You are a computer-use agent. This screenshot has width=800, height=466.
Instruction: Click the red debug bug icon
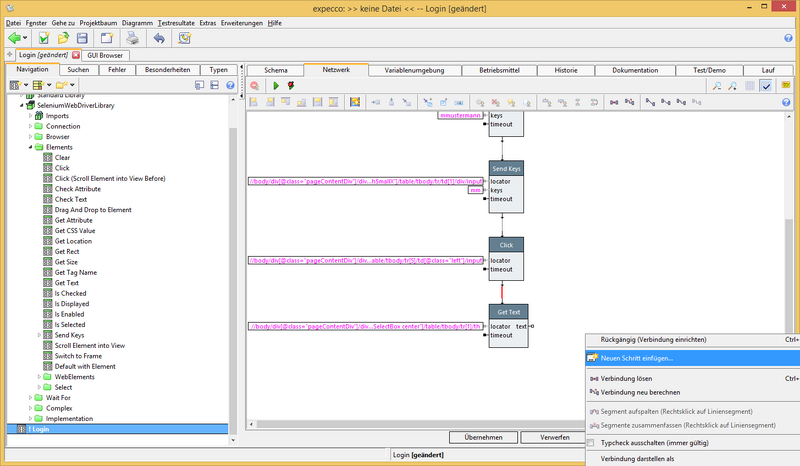(291, 86)
